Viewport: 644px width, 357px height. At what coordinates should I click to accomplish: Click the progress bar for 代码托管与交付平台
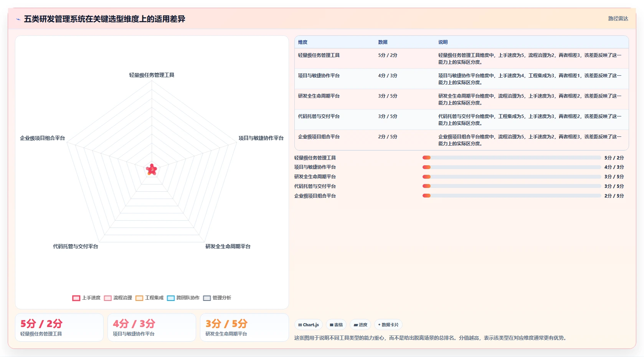[512, 186]
